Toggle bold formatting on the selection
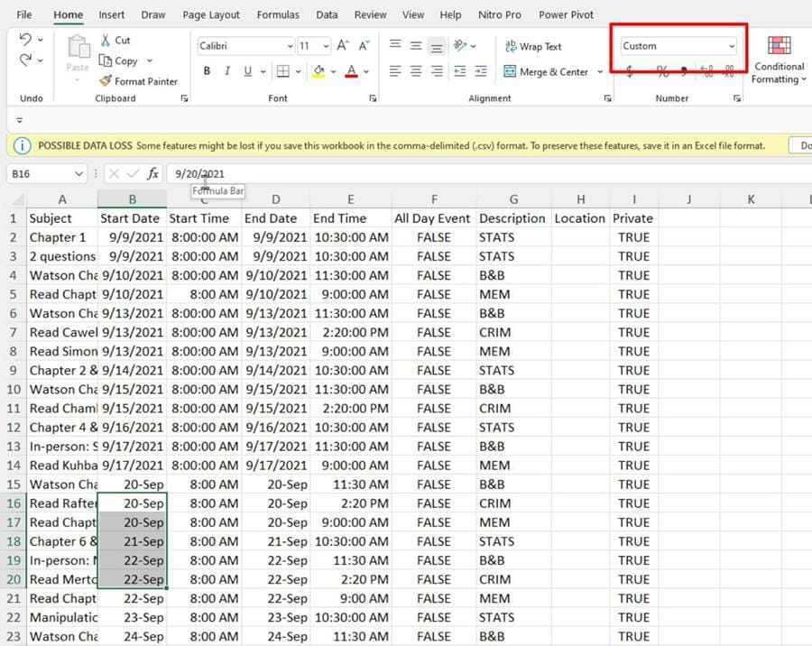812x646 pixels. (x=207, y=70)
